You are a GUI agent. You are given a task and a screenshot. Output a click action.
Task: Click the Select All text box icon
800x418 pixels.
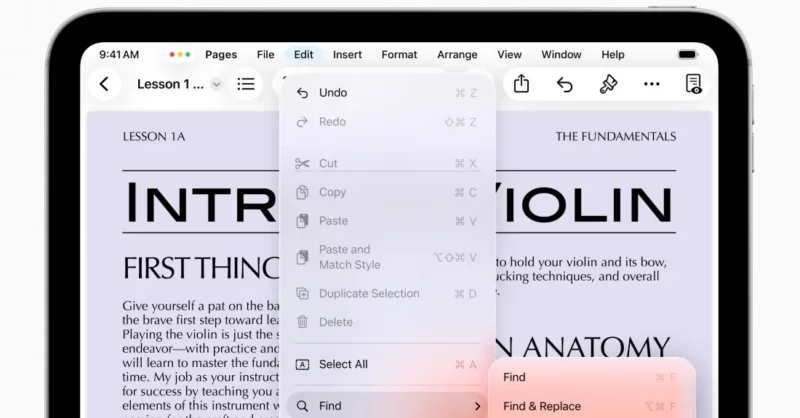coord(302,364)
